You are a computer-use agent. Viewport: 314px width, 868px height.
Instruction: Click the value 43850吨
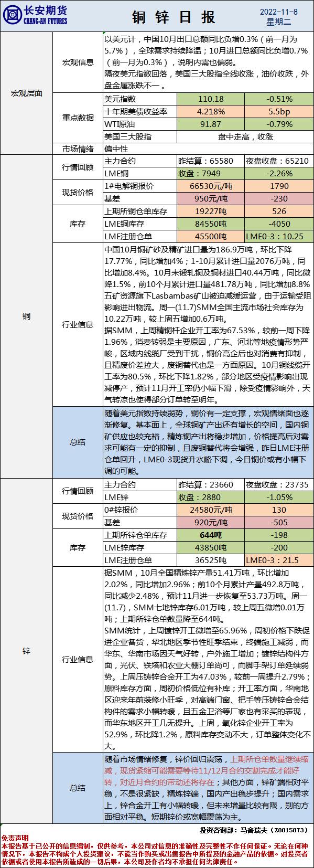(211, 547)
